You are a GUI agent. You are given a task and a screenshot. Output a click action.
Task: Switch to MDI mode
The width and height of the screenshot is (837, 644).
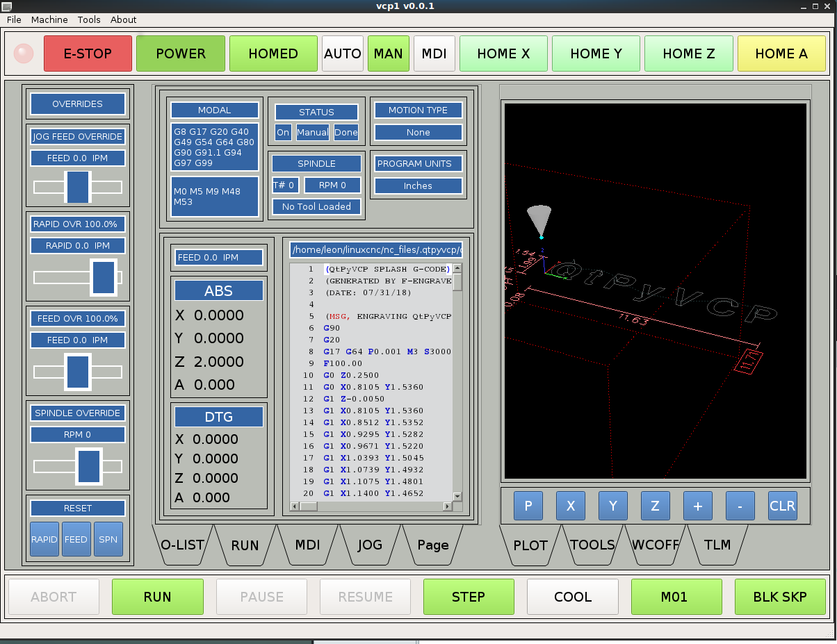[434, 53]
